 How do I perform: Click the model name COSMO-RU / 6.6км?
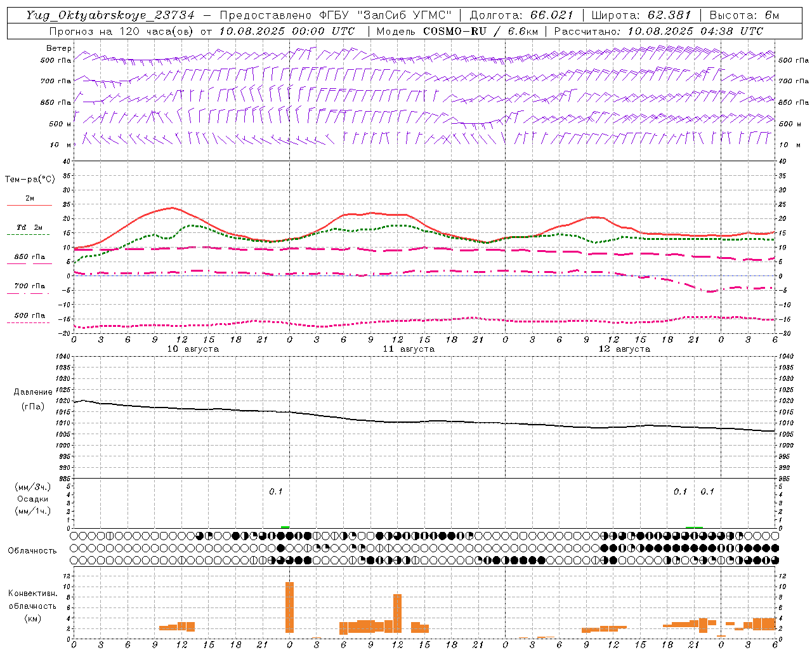coord(480,31)
